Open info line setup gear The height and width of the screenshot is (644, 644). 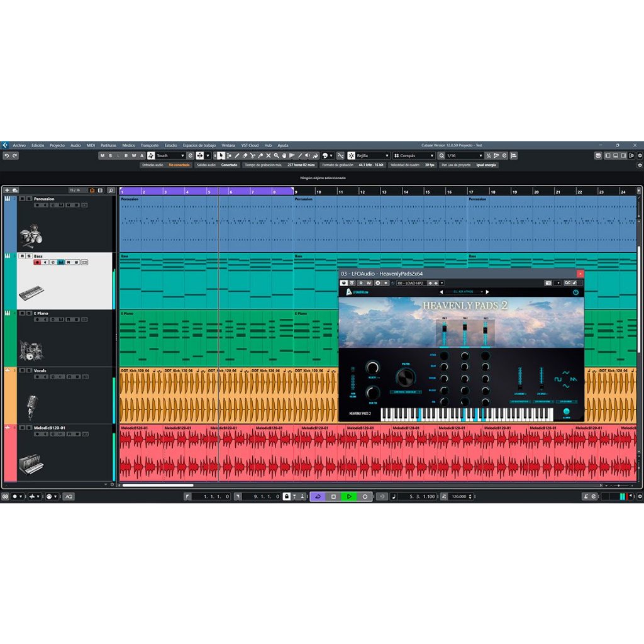coord(640,165)
